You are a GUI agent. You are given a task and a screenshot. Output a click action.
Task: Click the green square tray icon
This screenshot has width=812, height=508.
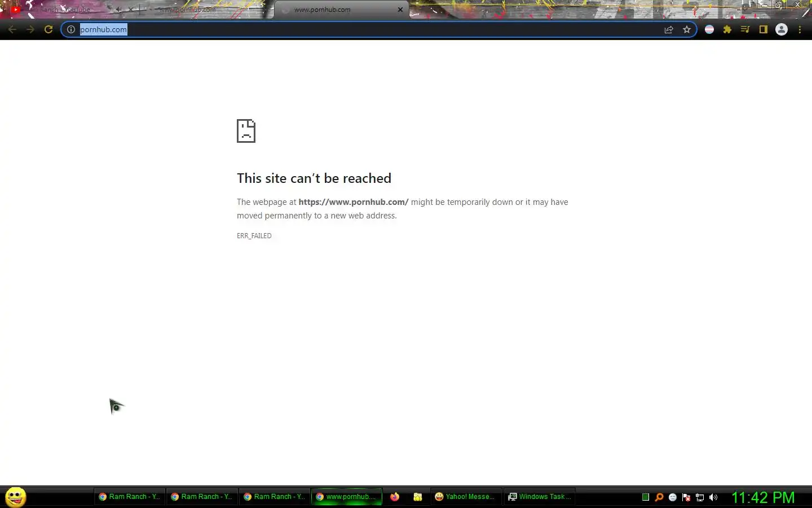[646, 497]
